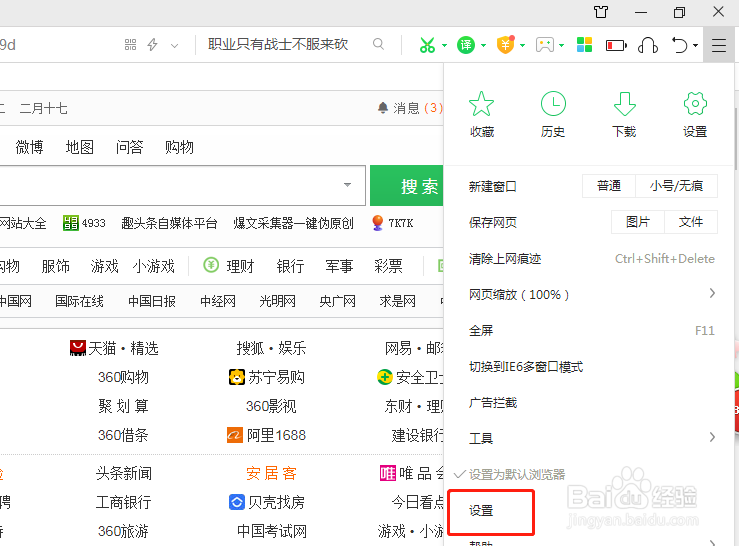The image size is (739, 546).
Task: Open the 地图 search tab
Action: (x=79, y=147)
